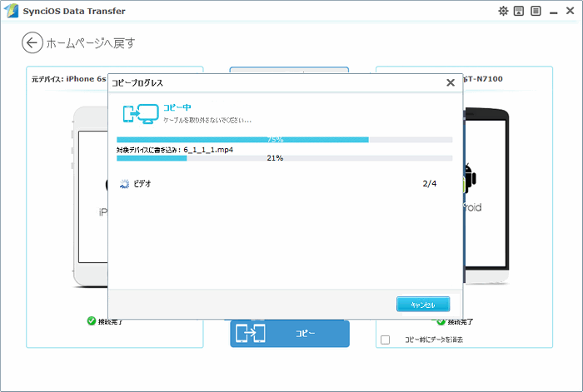583x392 pixels.
Task: Click the device transfer icon on copy button
Action: (251, 334)
